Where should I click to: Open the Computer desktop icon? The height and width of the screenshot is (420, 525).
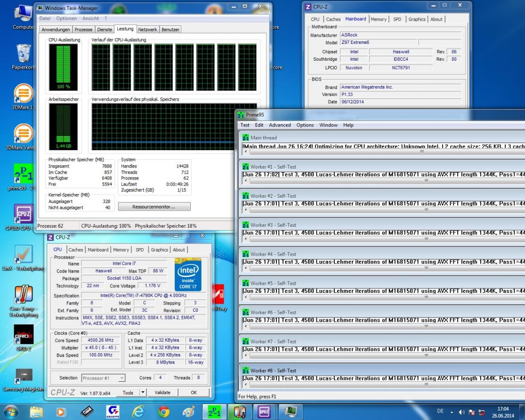23,17
